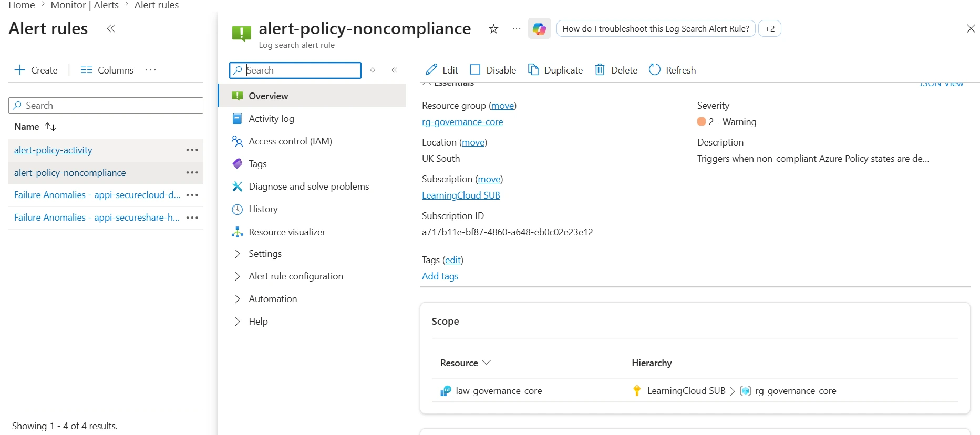Image resolution: width=980 pixels, height=435 pixels.
Task: Click rg-governance-core in Hierarchy
Action: pyautogui.click(x=796, y=391)
